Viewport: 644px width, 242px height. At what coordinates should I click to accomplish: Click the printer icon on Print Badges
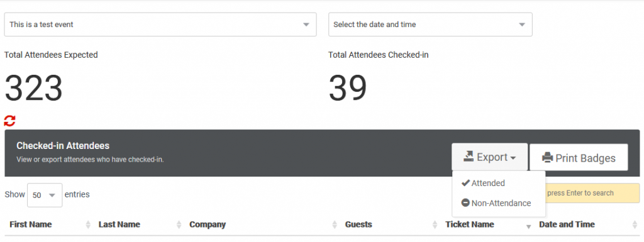(548, 158)
